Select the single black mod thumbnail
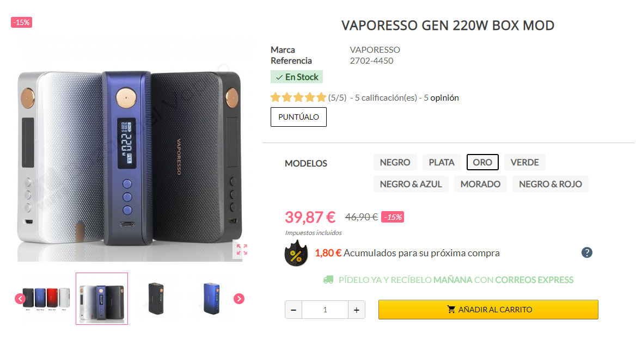The width and height of the screenshot is (636, 364). point(156,299)
